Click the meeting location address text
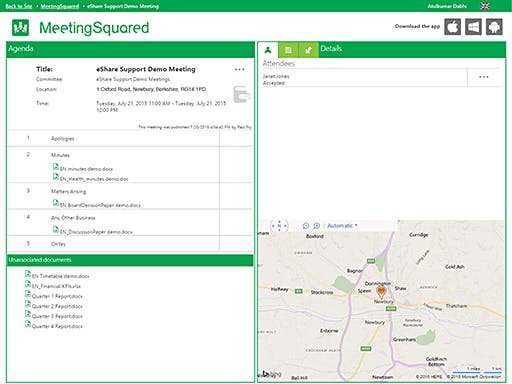Image resolution: width=512 pixels, height=384 pixels. coord(151,89)
